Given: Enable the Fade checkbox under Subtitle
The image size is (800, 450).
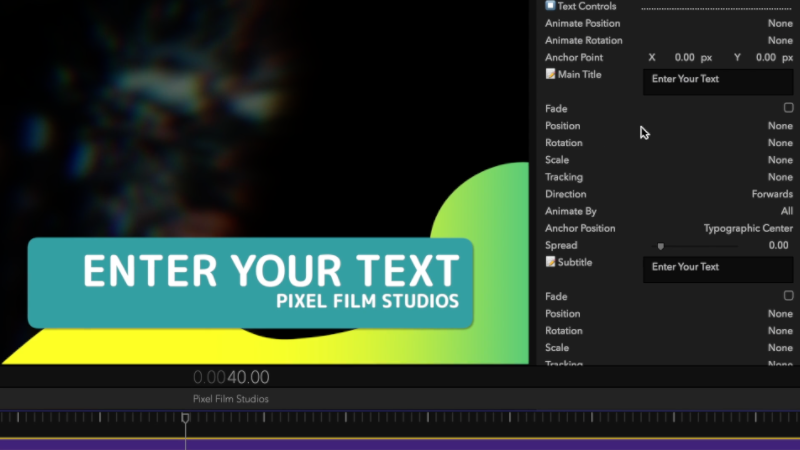Looking at the screenshot, I should coord(788,295).
